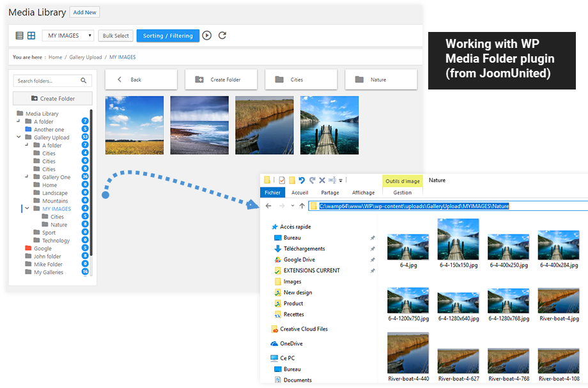Open the Fichier tab in Explorer
The height and width of the screenshot is (388, 588).
click(x=273, y=192)
